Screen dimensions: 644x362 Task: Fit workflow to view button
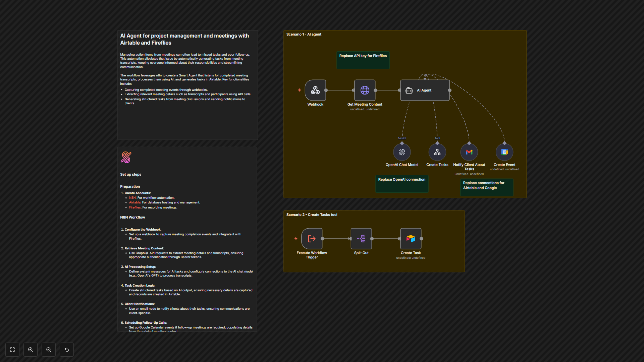tap(13, 349)
